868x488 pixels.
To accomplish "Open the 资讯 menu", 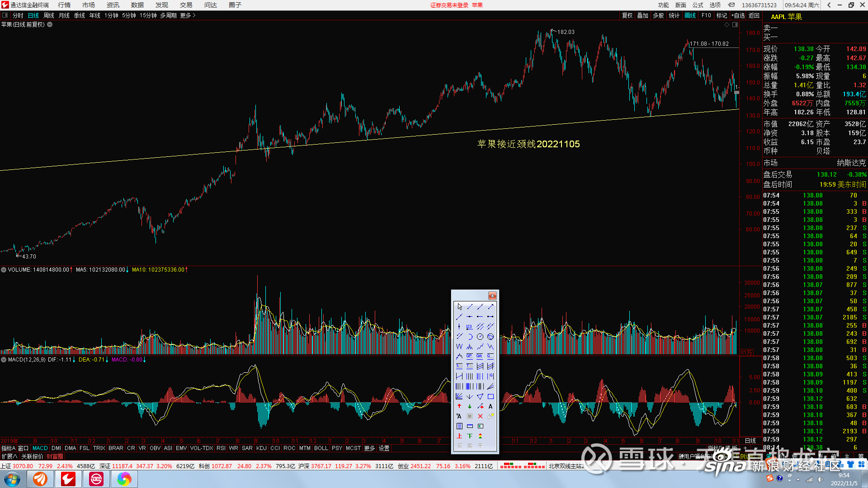I will (113, 5).
